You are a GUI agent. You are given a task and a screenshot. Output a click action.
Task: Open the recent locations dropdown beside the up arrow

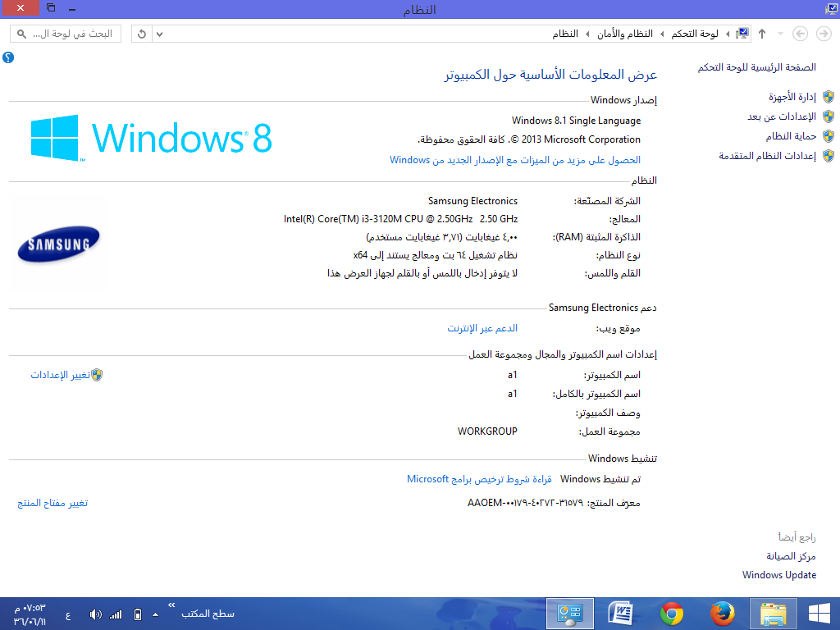[x=781, y=34]
